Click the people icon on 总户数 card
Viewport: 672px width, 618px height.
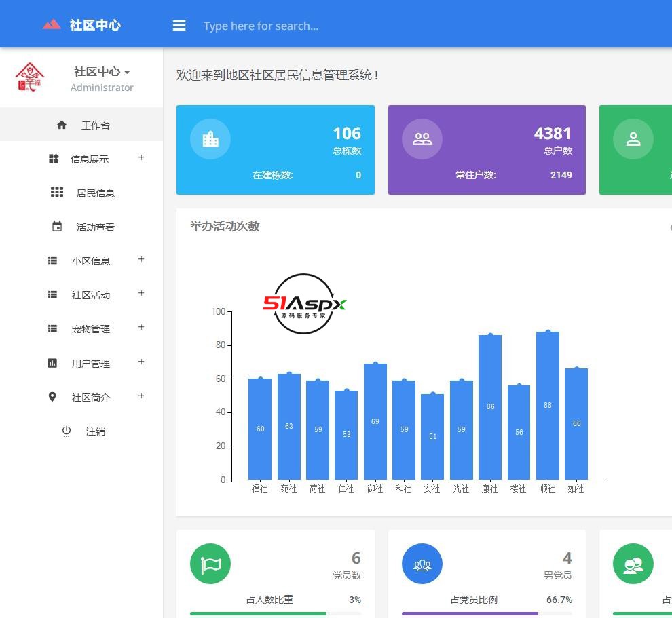[422, 139]
